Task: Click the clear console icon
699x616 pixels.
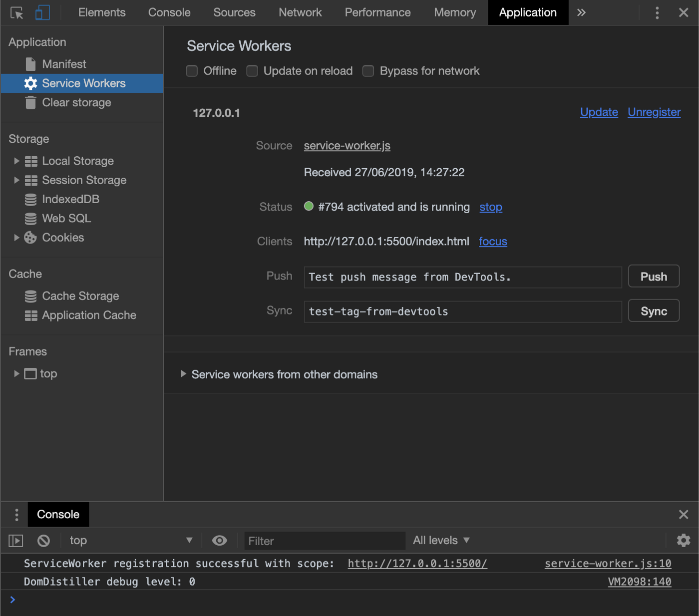Action: coord(44,541)
